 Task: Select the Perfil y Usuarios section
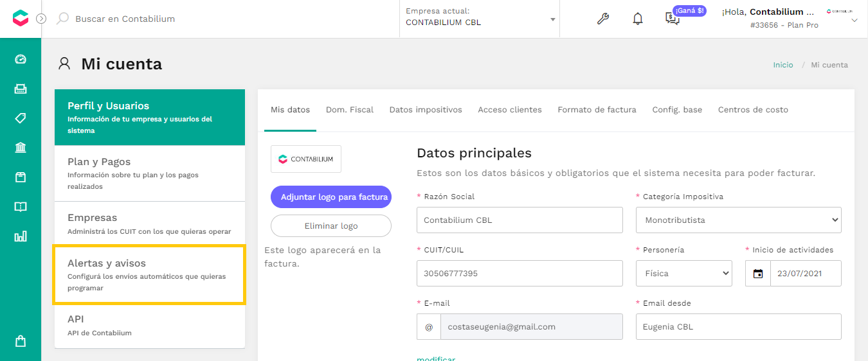click(x=150, y=118)
